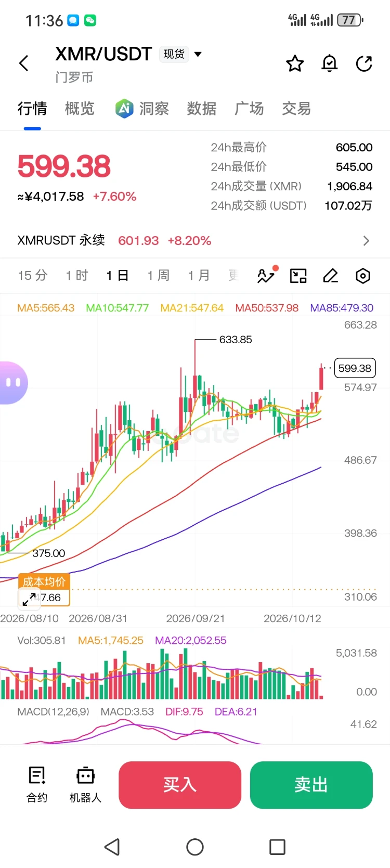This screenshot has width=390, height=868.
Task: Select 15 分 timeframe
Action: [33, 275]
